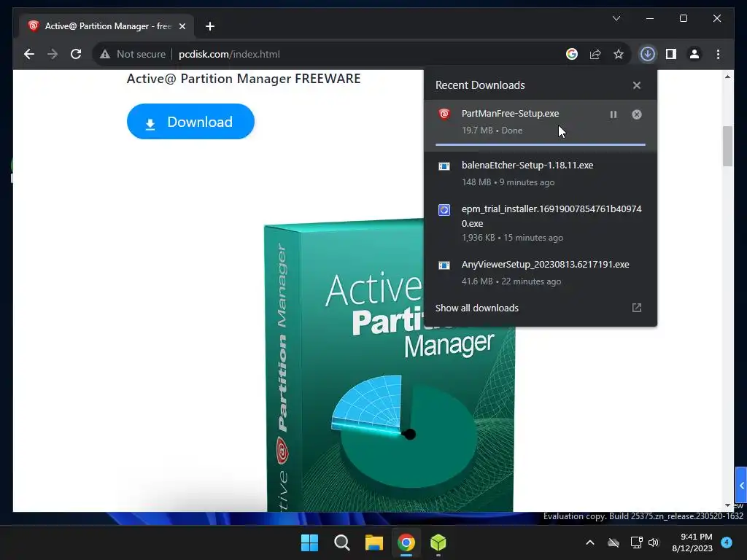Click the Google icon in address bar

click(572, 54)
